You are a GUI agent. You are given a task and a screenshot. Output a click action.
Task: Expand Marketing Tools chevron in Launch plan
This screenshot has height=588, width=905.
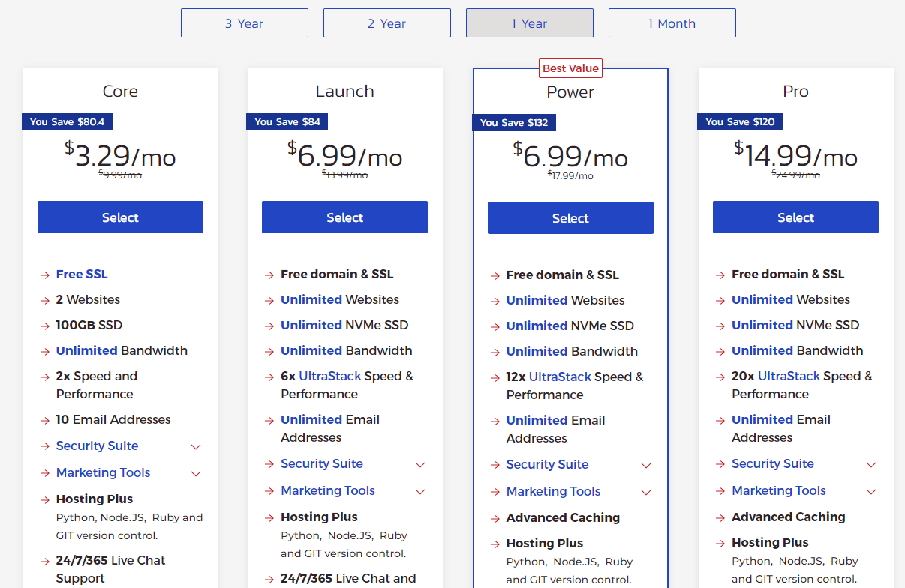(420, 492)
